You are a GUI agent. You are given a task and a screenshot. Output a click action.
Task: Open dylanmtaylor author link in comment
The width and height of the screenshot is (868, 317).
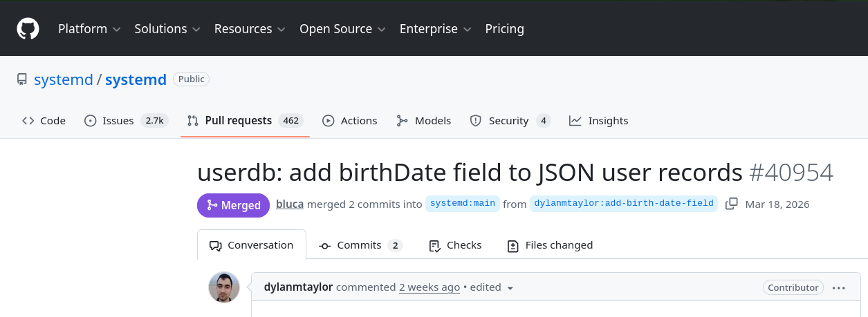pos(298,287)
